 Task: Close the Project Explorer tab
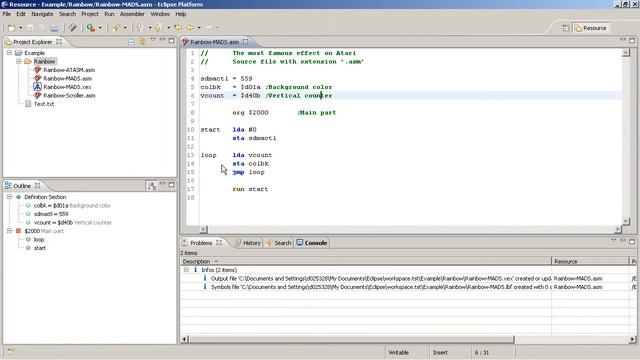59,42
